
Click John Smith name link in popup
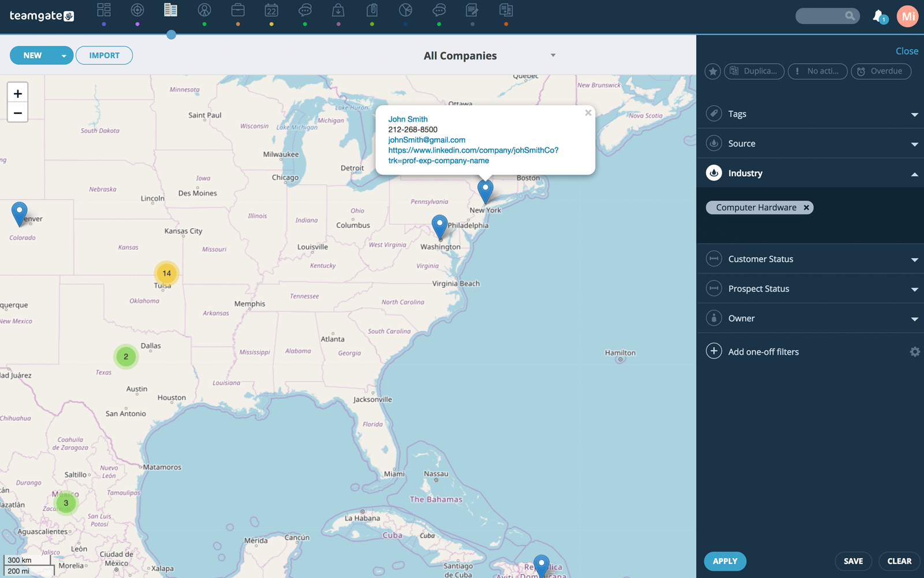pos(408,119)
